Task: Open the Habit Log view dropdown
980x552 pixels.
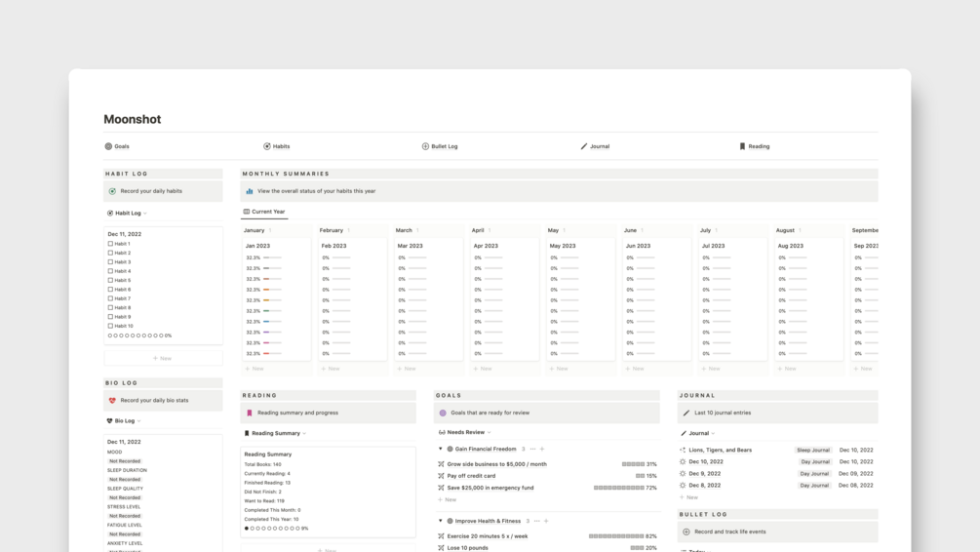Action: [128, 214]
